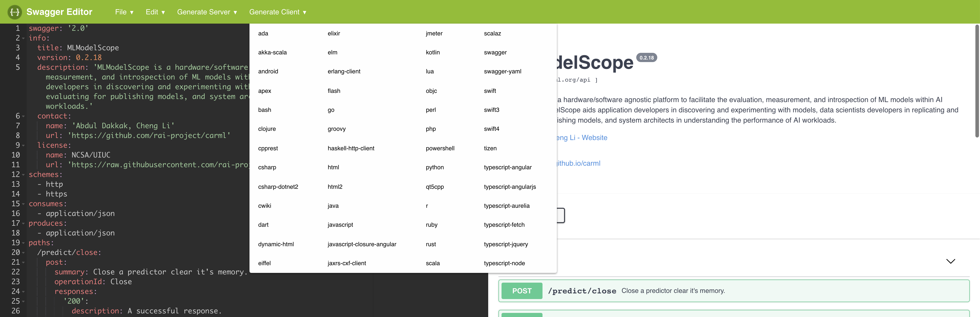Select csharp-dotnet2 client option
This screenshot has width=980, height=317.
[x=278, y=187]
